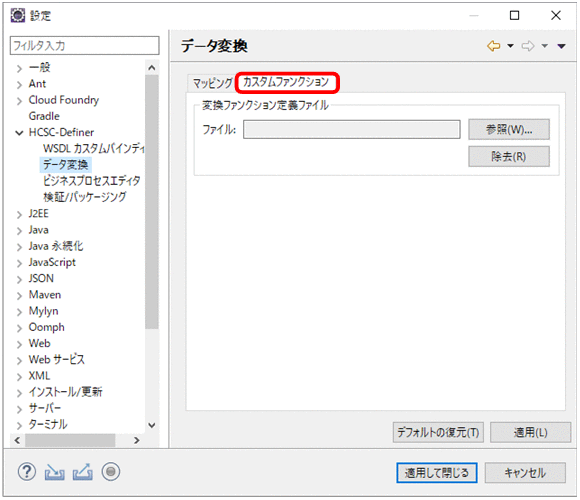Click the tree horizontal scrollbar thumb
The image size is (580, 500).
pyautogui.click(x=70, y=440)
